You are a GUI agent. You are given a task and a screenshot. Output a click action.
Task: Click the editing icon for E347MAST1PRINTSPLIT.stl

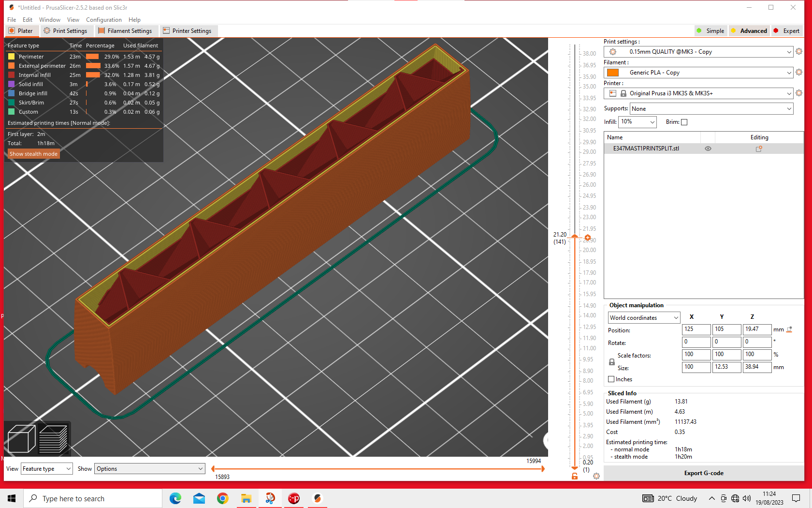[759, 149]
